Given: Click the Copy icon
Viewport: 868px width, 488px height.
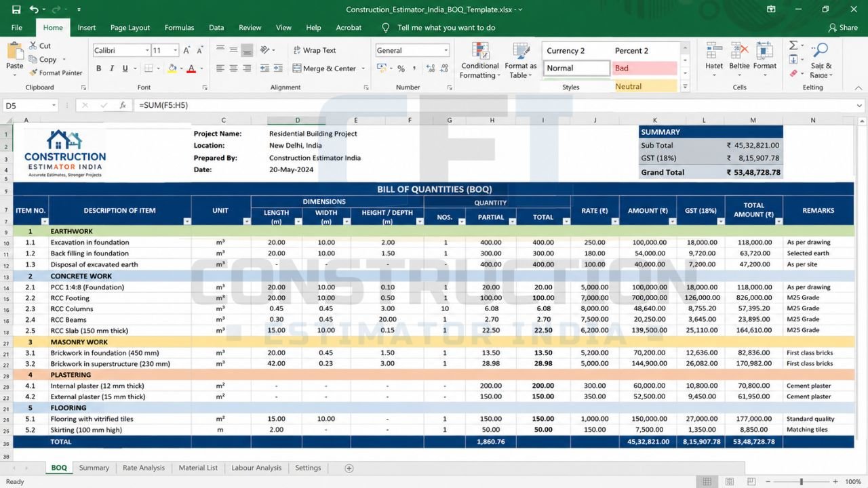Looking at the screenshot, I should pyautogui.click(x=33, y=59).
